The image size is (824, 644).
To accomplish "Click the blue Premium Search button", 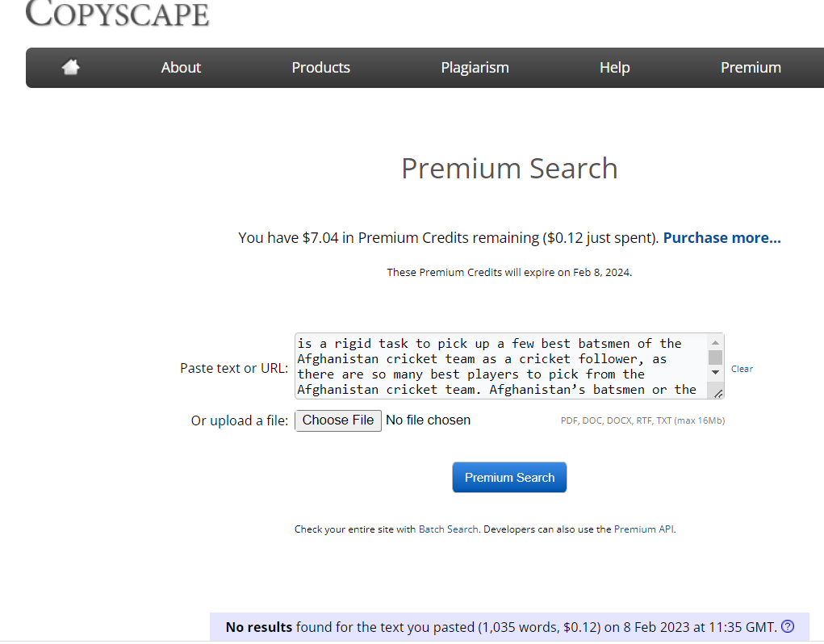I will point(509,477).
